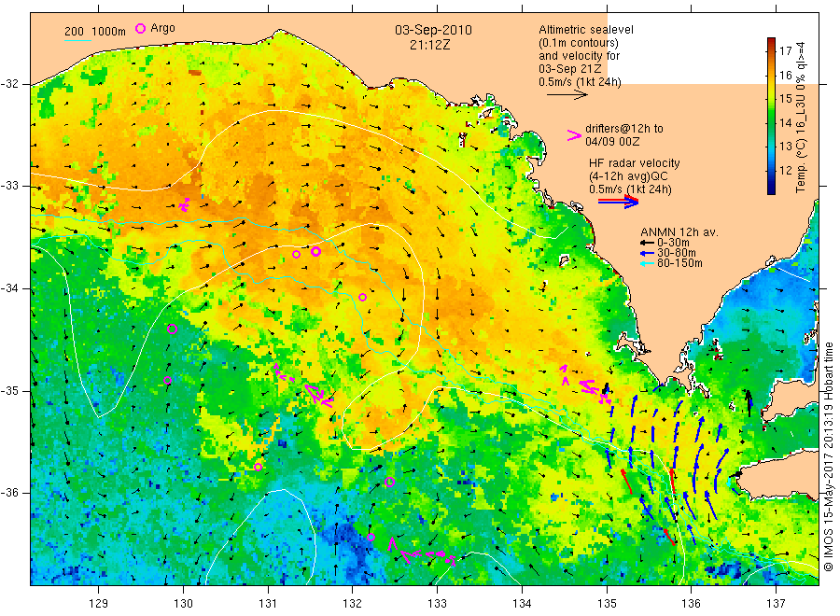The height and width of the screenshot is (616, 840).
Task: Click the Argo float marker near 129.8E 34.9S
Action: pos(168,380)
